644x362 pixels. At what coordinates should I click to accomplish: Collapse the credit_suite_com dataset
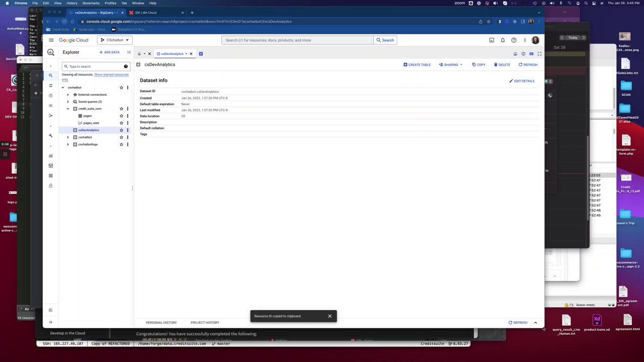tap(68, 109)
